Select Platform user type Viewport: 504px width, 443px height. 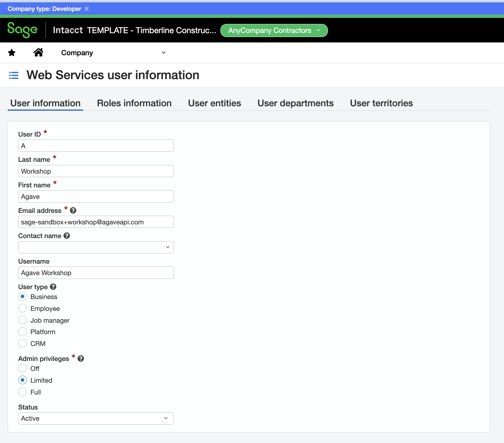[23, 332]
